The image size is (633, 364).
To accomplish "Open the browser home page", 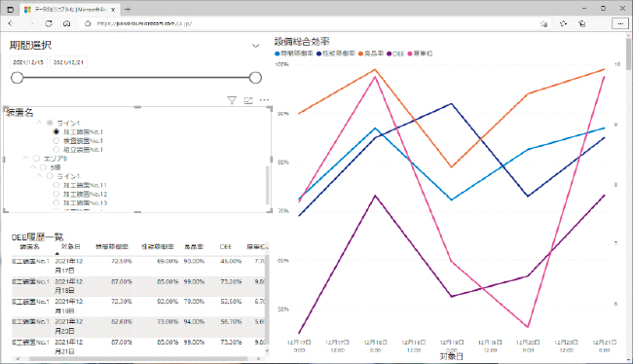I will [67, 23].
